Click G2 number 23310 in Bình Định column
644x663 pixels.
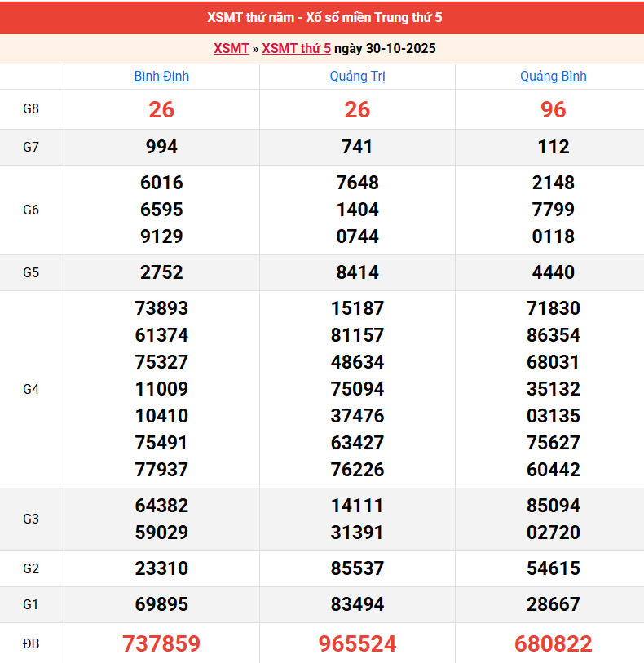pos(161,568)
